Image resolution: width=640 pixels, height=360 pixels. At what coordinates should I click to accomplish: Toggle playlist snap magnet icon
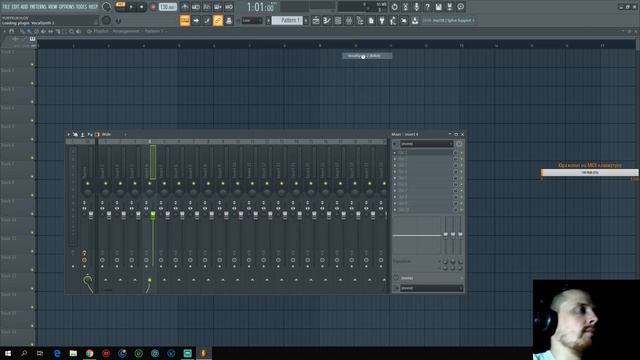pyautogui.click(x=11, y=31)
